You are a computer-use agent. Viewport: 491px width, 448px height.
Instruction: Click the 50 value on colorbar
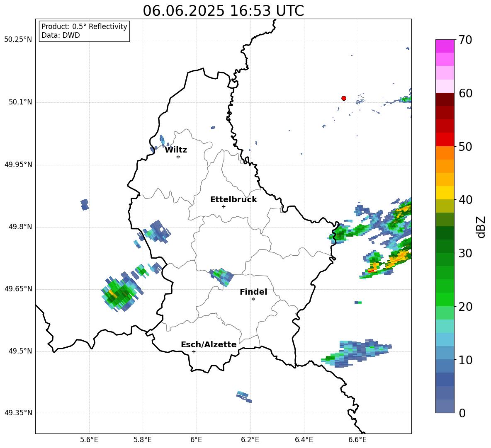(465, 147)
